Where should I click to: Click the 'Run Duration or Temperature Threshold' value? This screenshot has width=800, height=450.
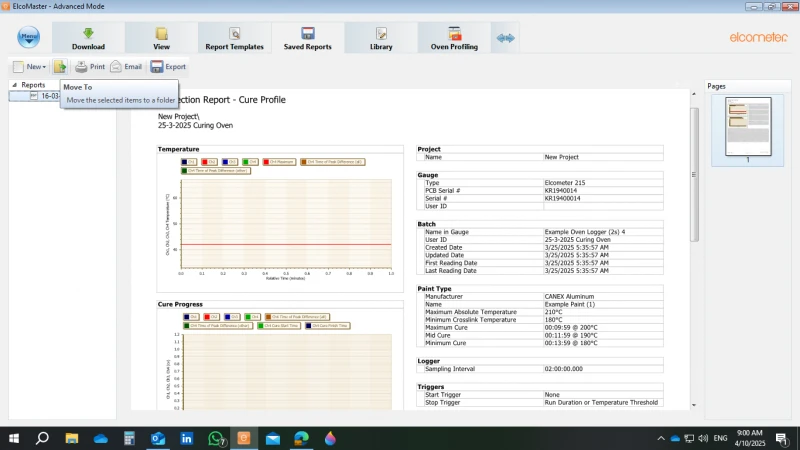[601, 403]
